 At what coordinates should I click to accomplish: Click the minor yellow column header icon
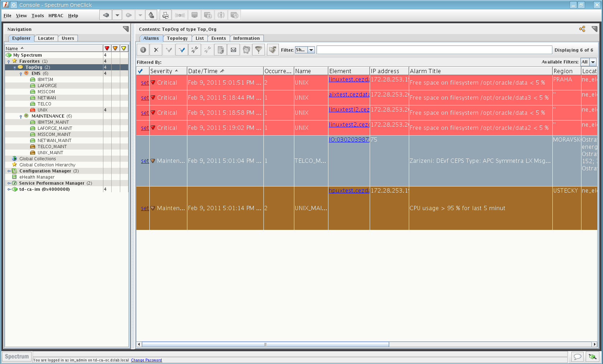click(x=124, y=48)
